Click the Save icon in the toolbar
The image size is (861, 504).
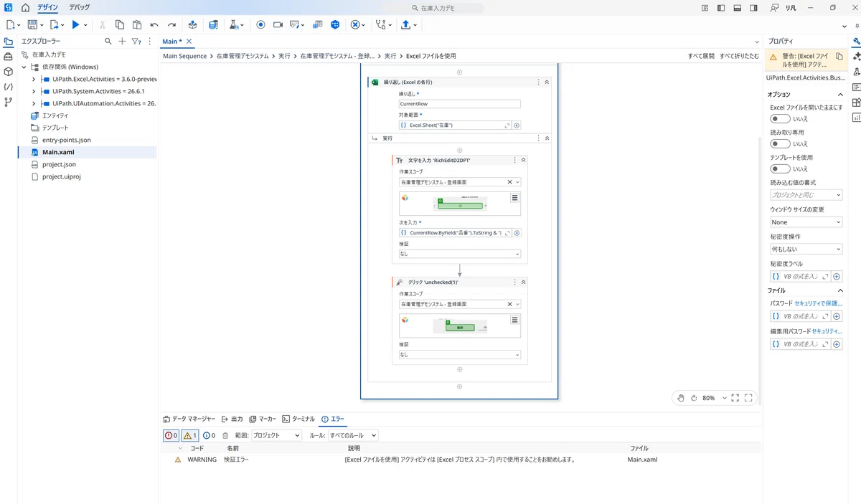(x=32, y=24)
